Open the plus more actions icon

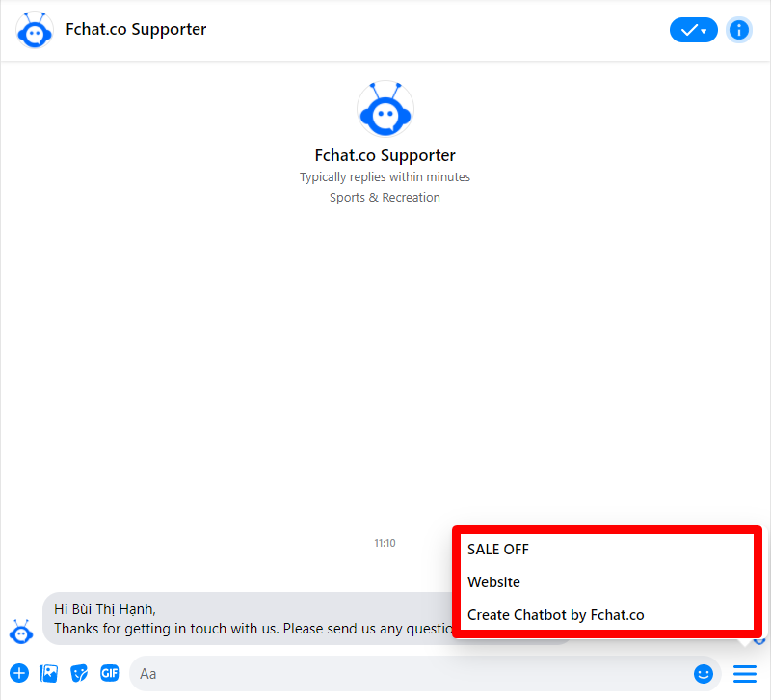tap(19, 673)
